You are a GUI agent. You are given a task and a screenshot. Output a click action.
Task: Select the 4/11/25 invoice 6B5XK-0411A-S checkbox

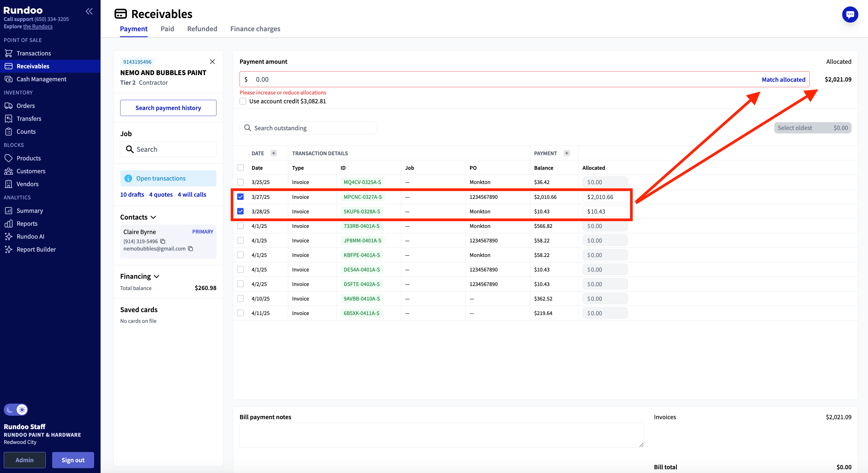(x=240, y=313)
